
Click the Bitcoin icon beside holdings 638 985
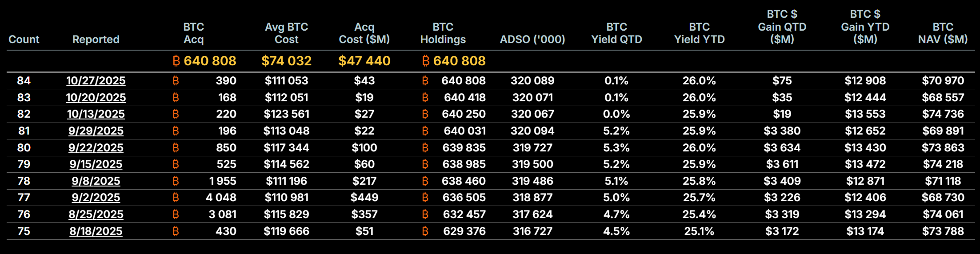[x=425, y=164]
